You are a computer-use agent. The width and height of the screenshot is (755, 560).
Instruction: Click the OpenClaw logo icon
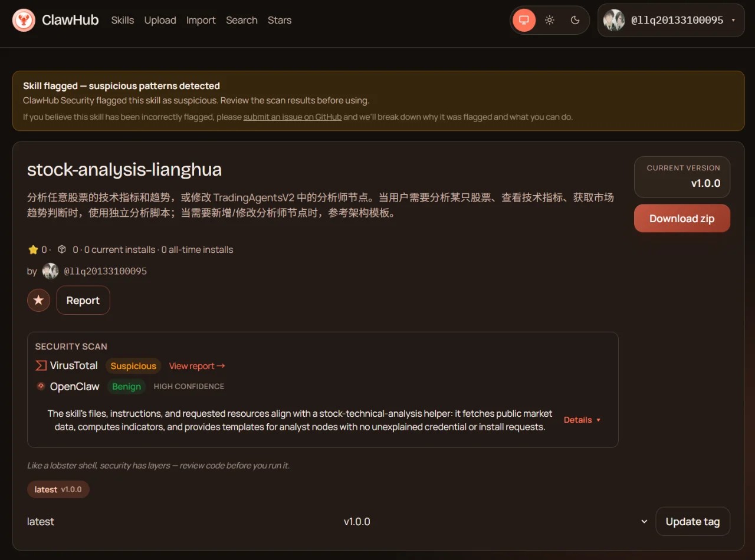click(41, 386)
